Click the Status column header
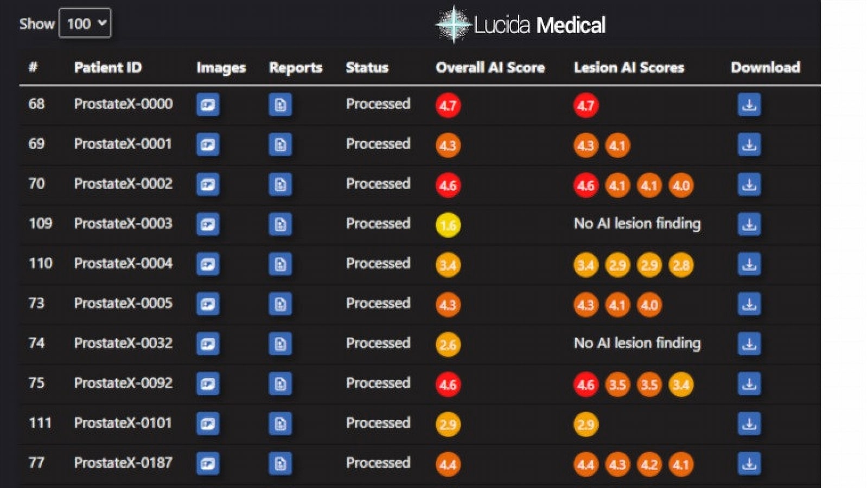Image resolution: width=868 pixels, height=488 pixels. pos(367,67)
